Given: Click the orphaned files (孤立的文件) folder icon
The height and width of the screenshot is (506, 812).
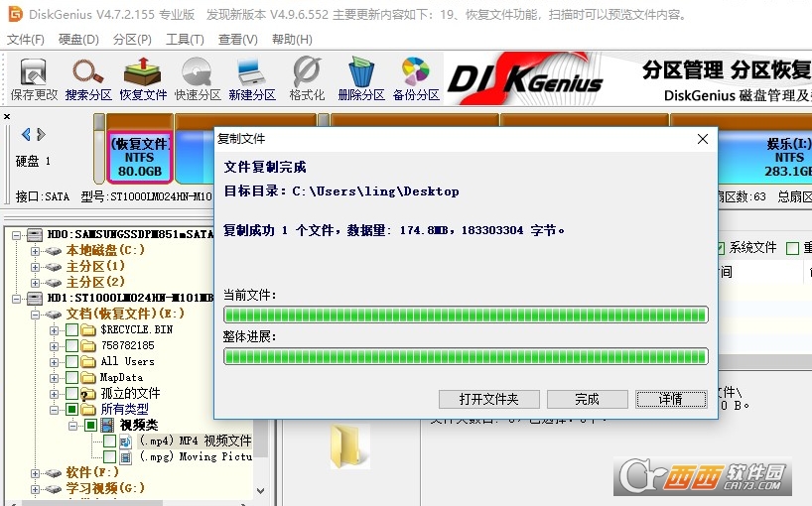Looking at the screenshot, I should 88,394.
